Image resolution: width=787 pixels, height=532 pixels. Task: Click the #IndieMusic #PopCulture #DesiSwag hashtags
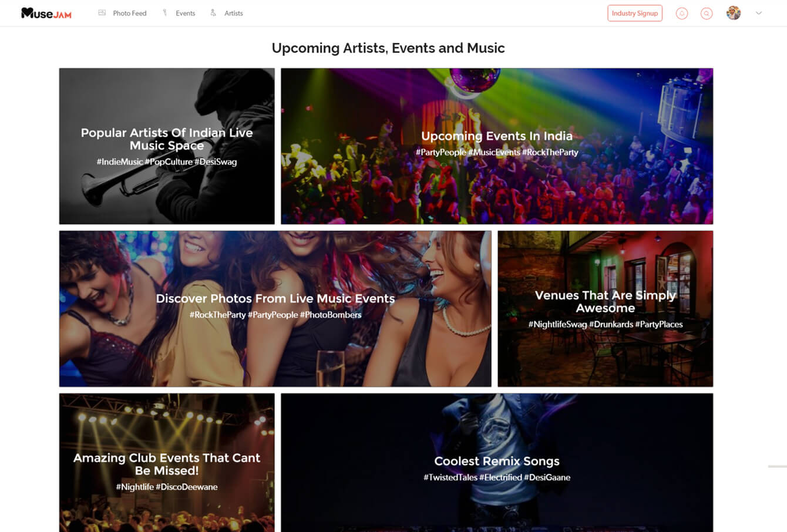(167, 161)
